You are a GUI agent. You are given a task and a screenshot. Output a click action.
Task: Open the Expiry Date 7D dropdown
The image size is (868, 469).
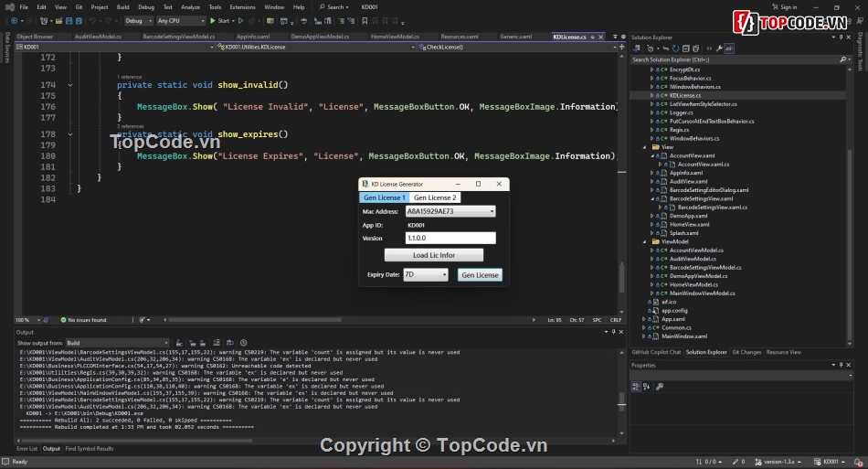(x=425, y=274)
